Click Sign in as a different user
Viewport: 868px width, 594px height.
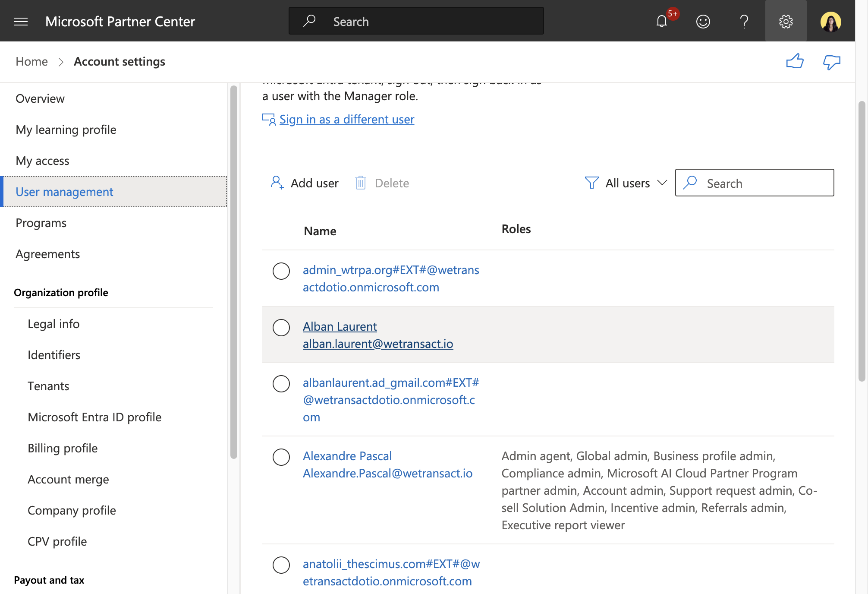[347, 119]
